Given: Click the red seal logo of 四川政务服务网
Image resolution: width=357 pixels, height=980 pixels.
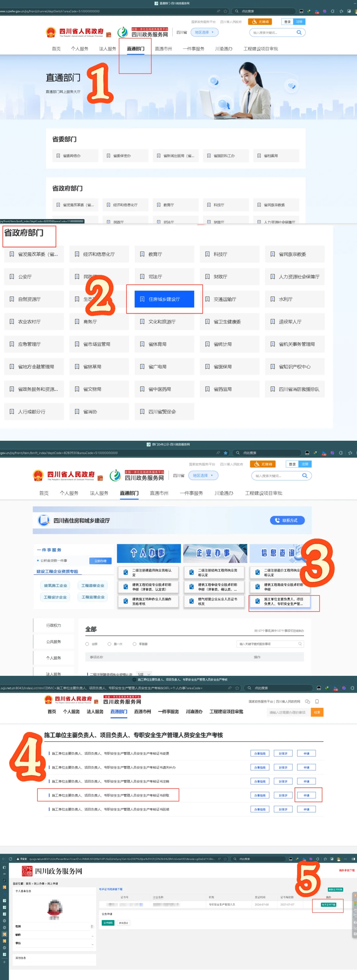Looking at the screenshot, I should click(x=27, y=871).
